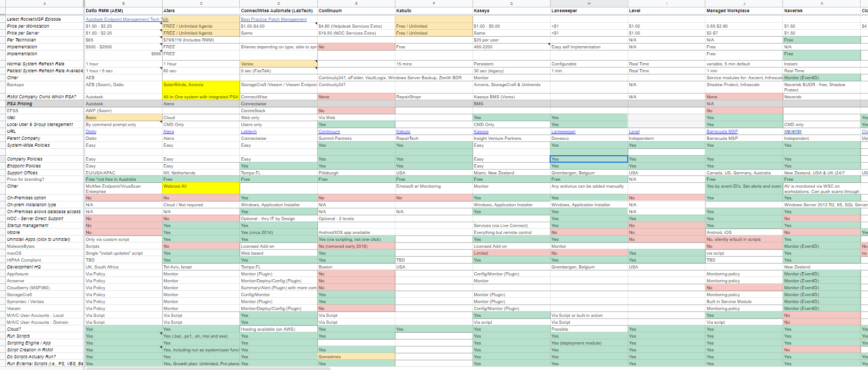Select the 'Price per Workstation' row label
The width and height of the screenshot is (868, 370).
click(x=45, y=26)
